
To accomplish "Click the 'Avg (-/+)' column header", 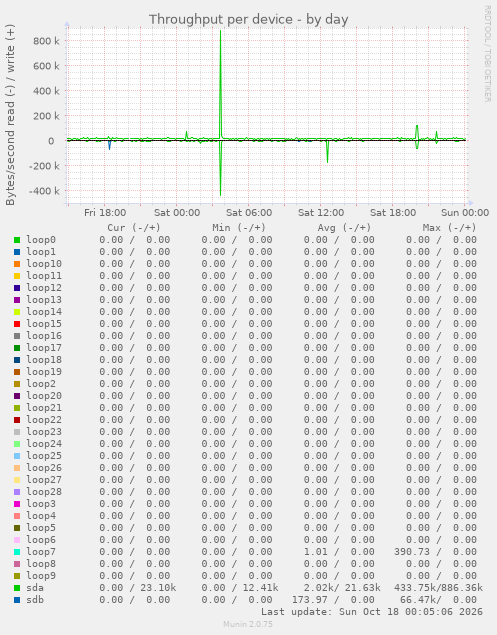I will coord(344,228).
